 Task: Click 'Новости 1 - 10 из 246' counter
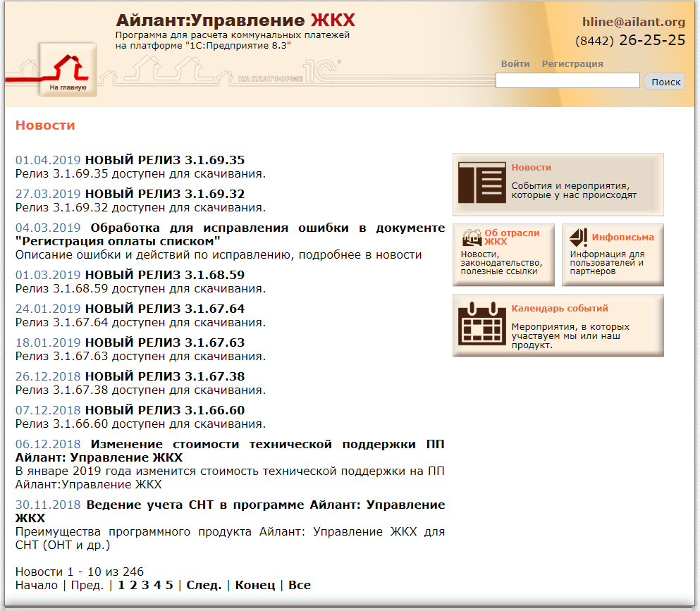point(80,572)
